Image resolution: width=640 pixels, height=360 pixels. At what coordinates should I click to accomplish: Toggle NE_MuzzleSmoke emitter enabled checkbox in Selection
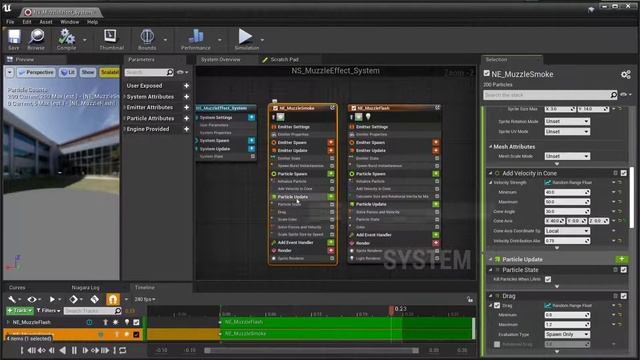tap(487, 73)
